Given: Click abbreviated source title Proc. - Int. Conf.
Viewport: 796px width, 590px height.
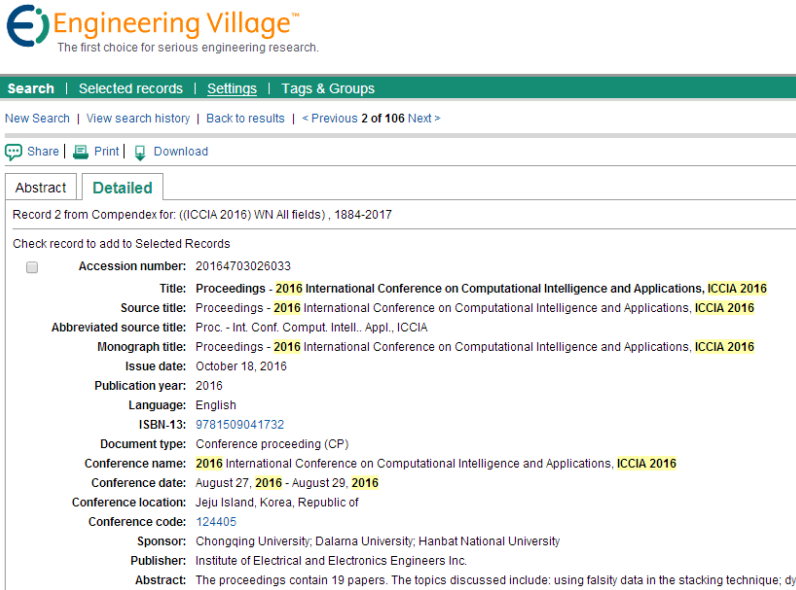Looking at the screenshot, I should (x=311, y=327).
